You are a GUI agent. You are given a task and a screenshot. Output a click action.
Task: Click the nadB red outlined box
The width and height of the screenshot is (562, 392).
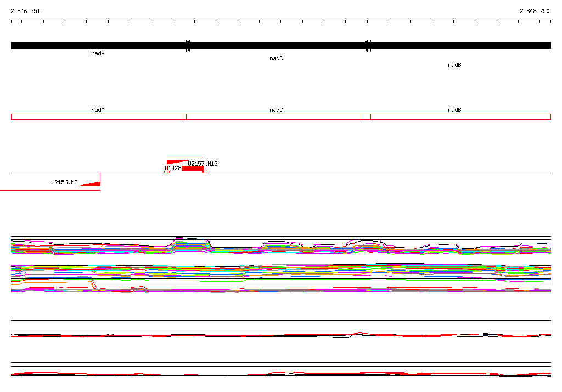pyautogui.click(x=460, y=116)
